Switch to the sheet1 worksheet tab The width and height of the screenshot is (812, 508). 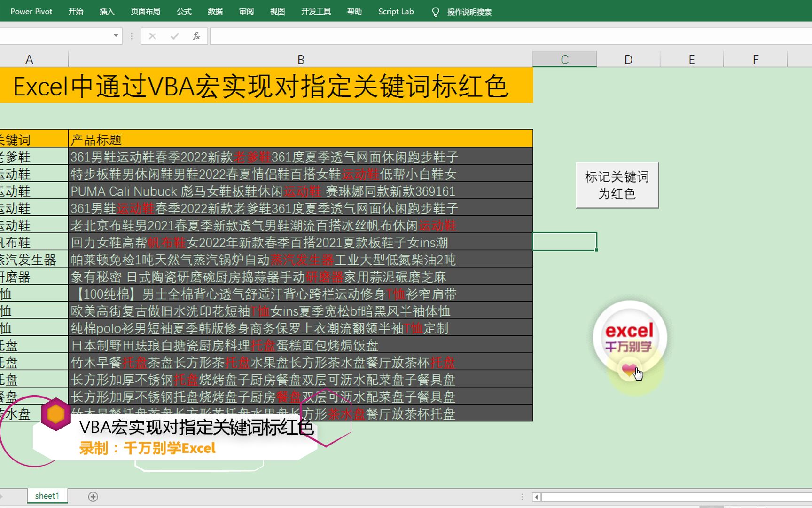pos(47,496)
